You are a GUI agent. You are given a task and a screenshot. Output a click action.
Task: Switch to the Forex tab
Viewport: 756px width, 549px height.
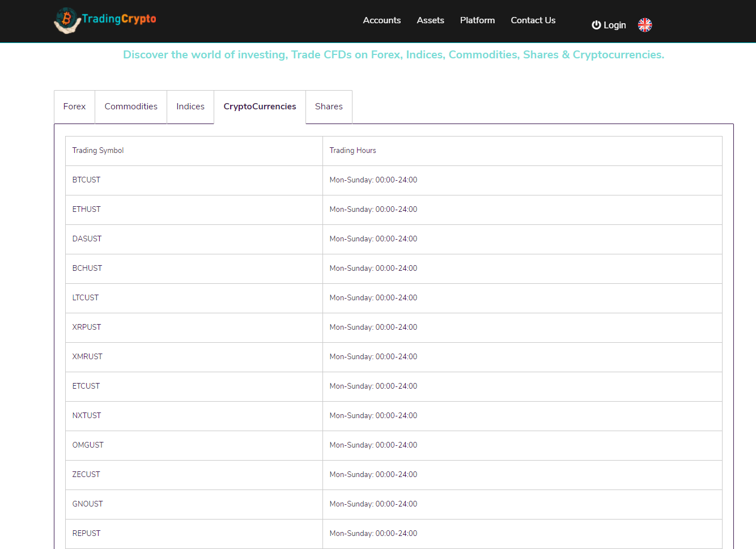pos(74,107)
